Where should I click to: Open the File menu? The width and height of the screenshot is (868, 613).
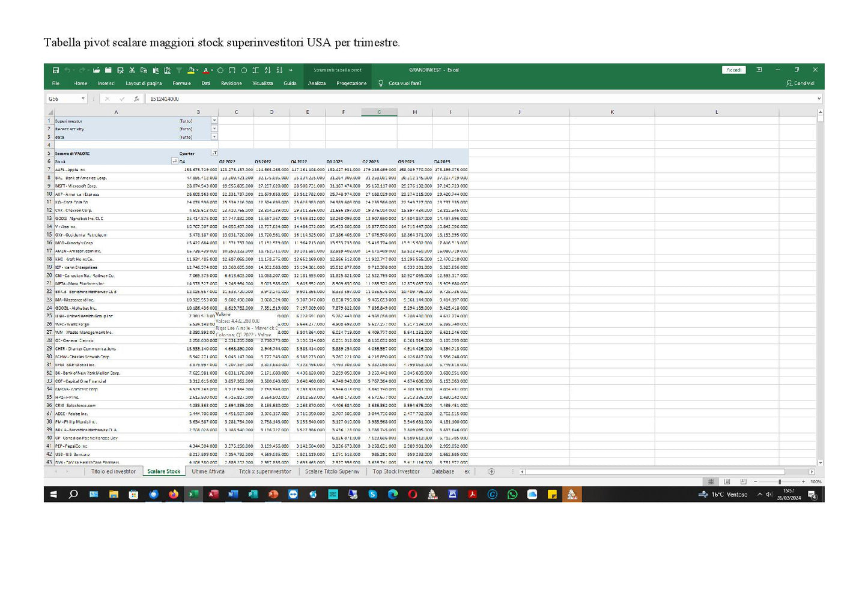coord(56,83)
